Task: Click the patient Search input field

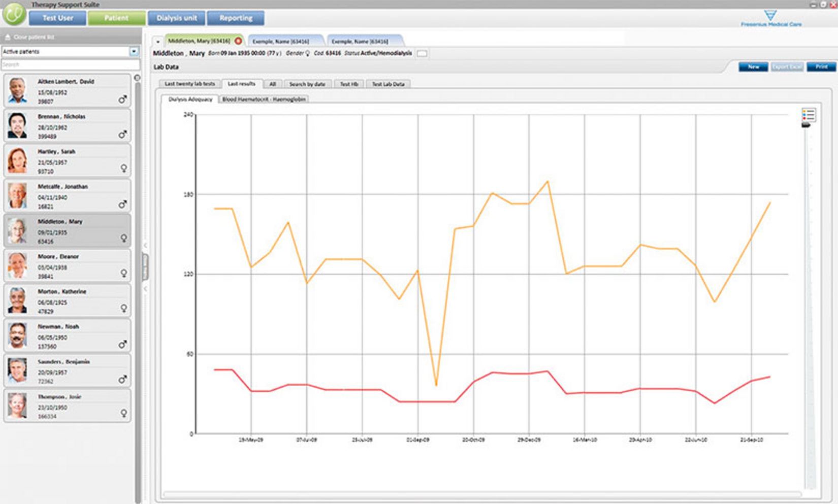Action: pos(70,65)
